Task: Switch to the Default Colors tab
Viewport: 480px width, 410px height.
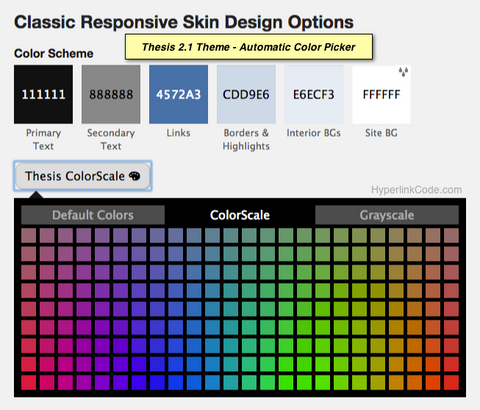Action: tap(93, 215)
